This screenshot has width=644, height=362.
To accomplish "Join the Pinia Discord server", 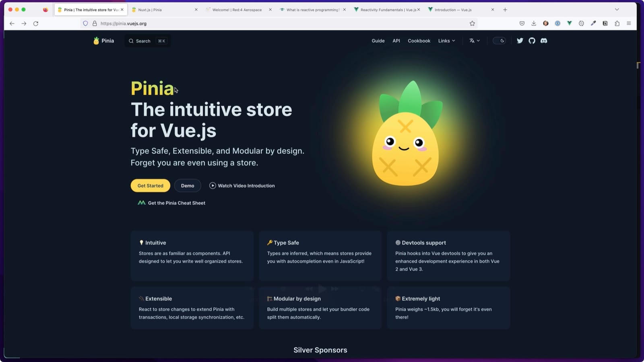I will click(544, 41).
